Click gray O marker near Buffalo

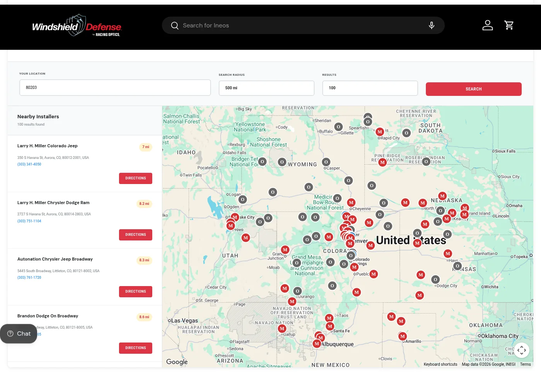click(x=339, y=127)
